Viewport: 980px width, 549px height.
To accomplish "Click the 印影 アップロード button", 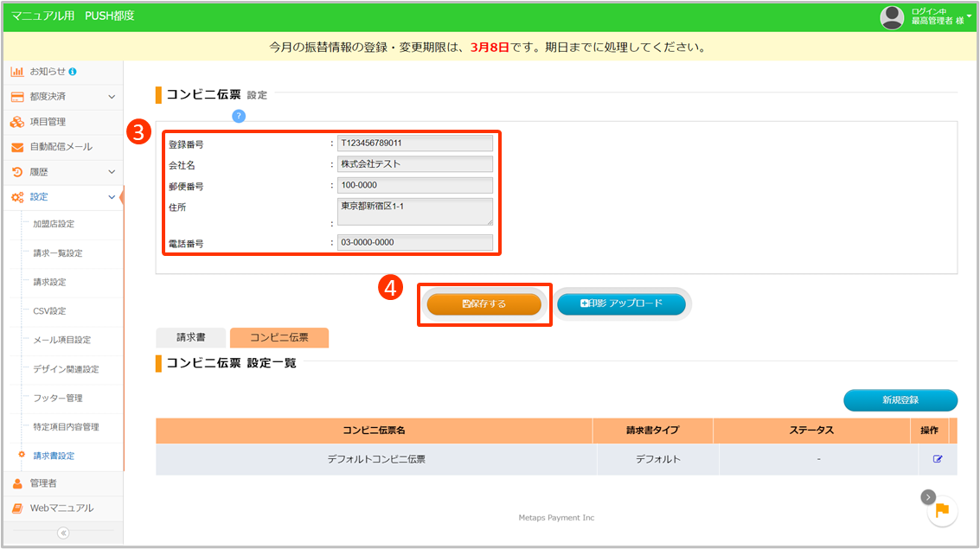I will click(x=621, y=303).
